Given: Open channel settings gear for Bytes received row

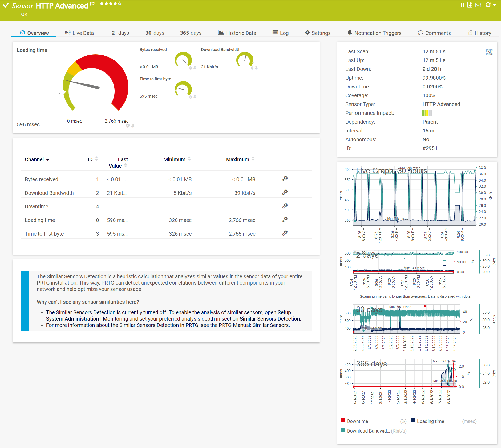Looking at the screenshot, I should [285, 179].
